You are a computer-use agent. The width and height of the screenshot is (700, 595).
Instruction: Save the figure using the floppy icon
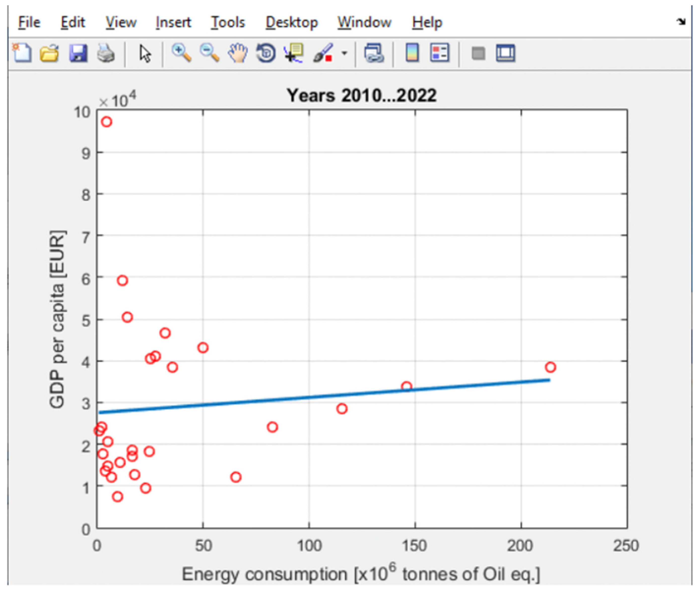click(x=78, y=53)
